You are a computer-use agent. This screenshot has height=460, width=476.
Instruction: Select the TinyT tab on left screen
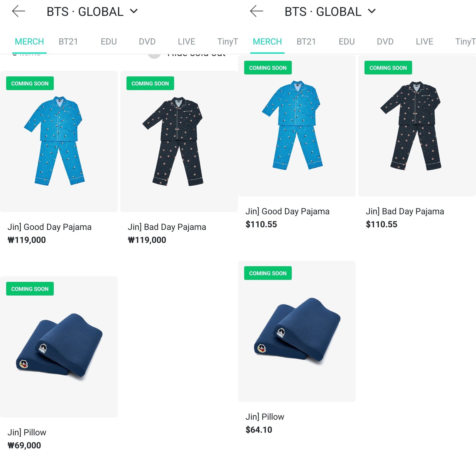(227, 42)
